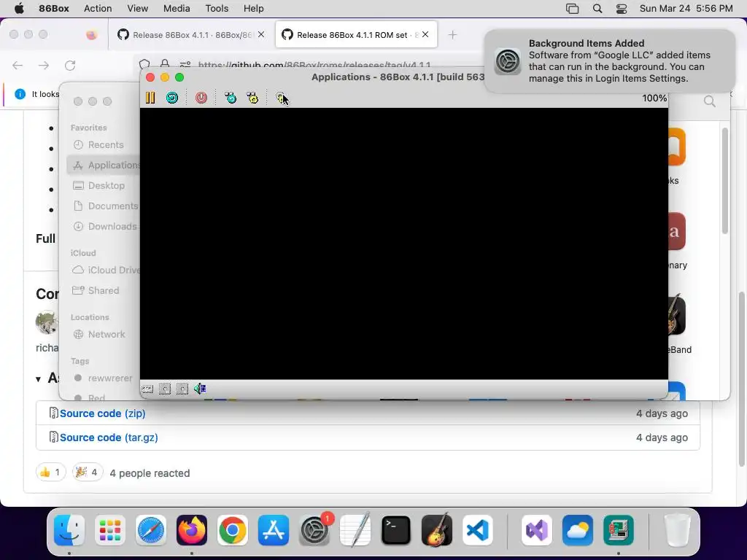
Task: Click the Background Items Added notification
Action: 609,61
